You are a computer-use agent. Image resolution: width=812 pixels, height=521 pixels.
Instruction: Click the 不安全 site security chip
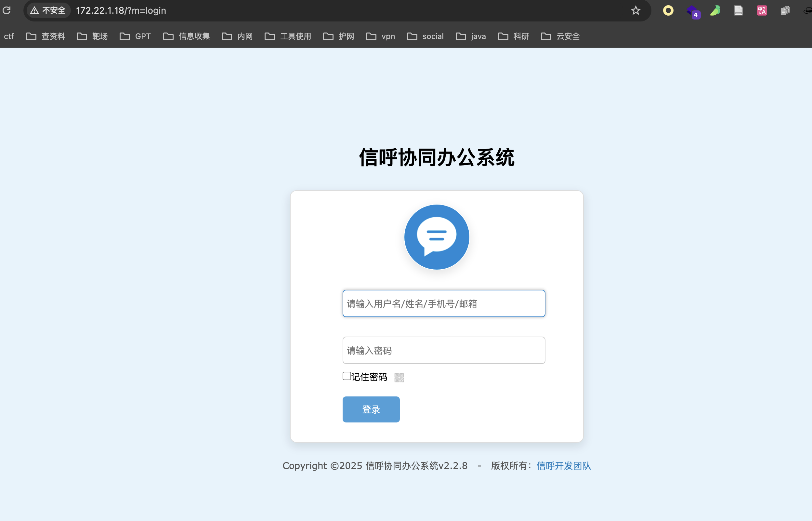(48, 10)
